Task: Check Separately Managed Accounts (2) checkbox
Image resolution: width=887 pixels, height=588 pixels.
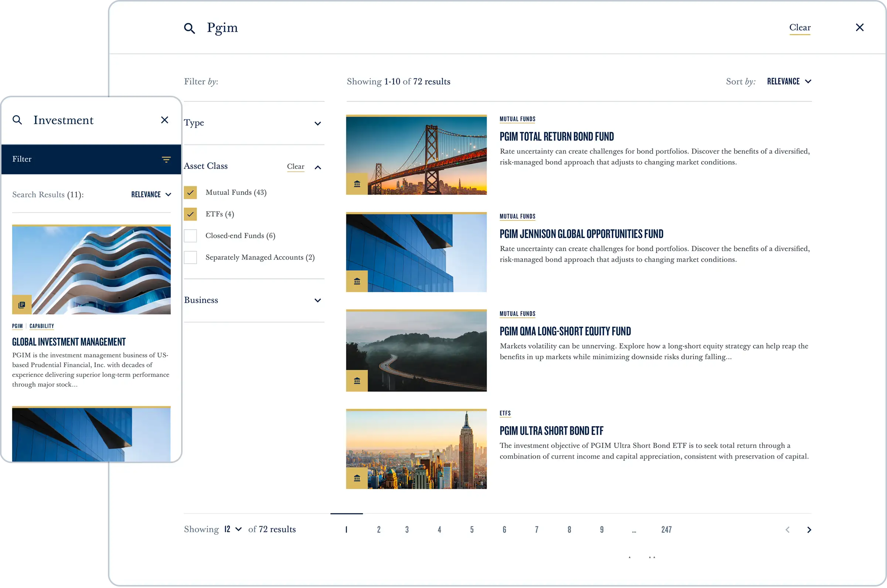Action: coord(190,258)
